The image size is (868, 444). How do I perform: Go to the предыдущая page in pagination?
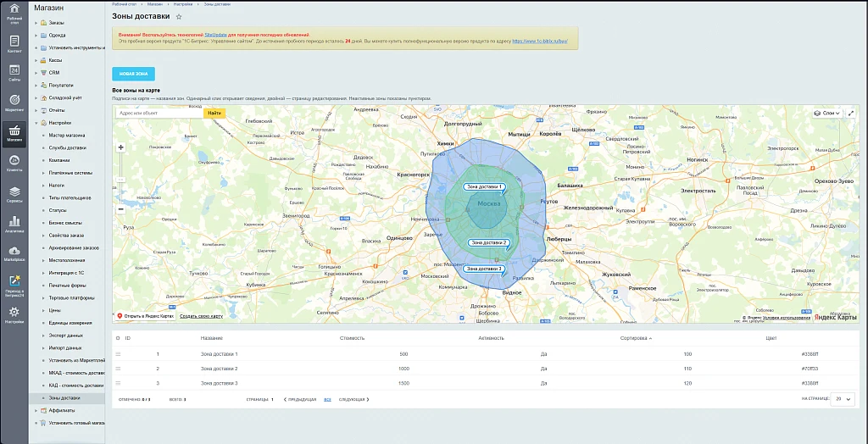299,399
